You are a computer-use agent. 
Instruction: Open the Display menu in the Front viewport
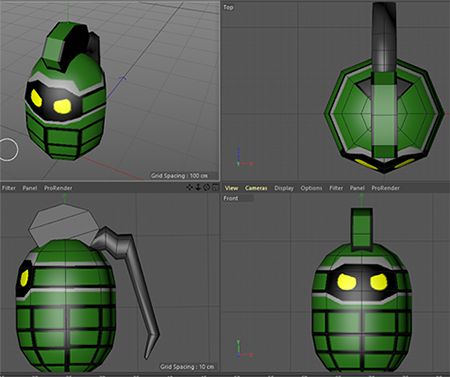click(284, 188)
